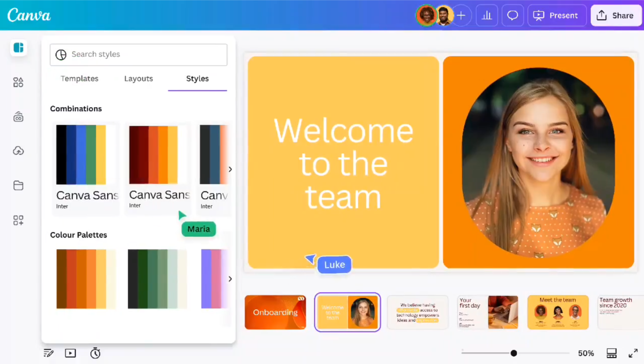This screenshot has width=644, height=364.
Task: Enter fullscreen with the expand icon
Action: coord(633,353)
